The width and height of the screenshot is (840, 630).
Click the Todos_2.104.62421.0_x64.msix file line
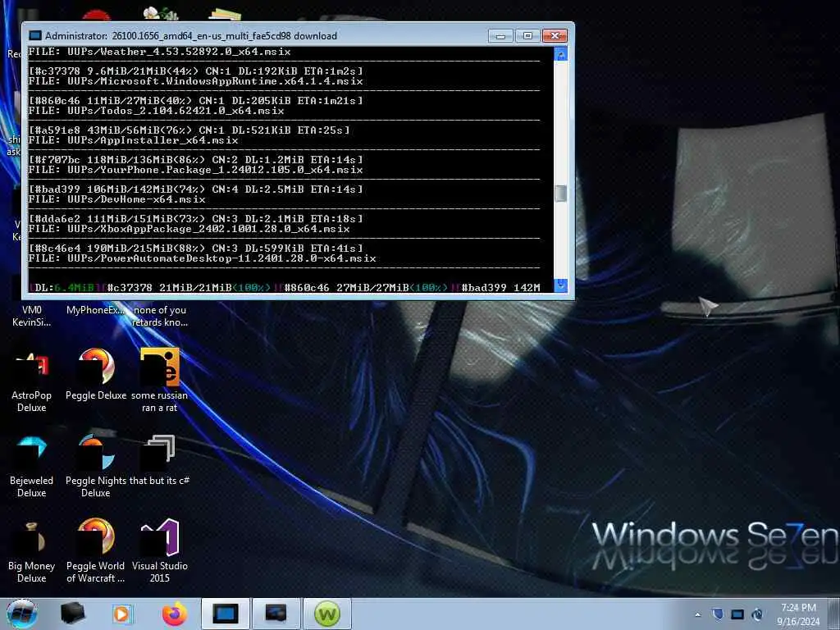[x=157, y=111]
